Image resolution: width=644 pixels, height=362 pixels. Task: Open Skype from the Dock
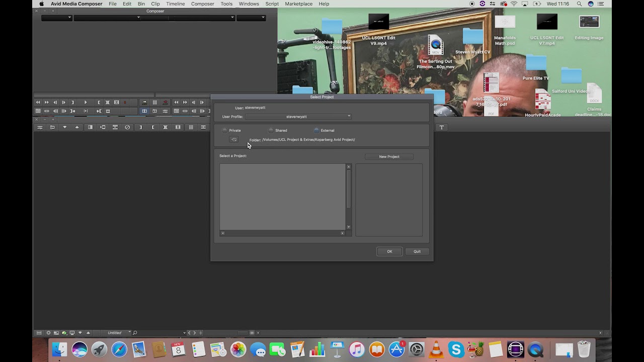pos(456,349)
